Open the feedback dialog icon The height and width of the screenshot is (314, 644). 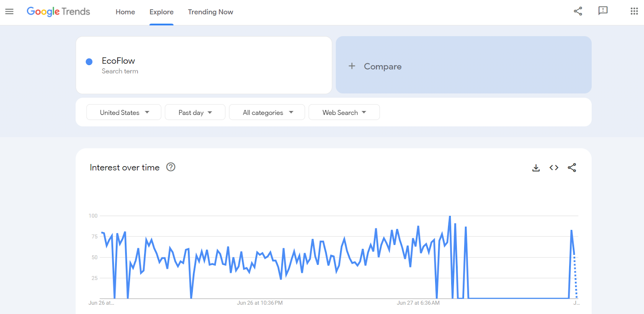click(603, 11)
